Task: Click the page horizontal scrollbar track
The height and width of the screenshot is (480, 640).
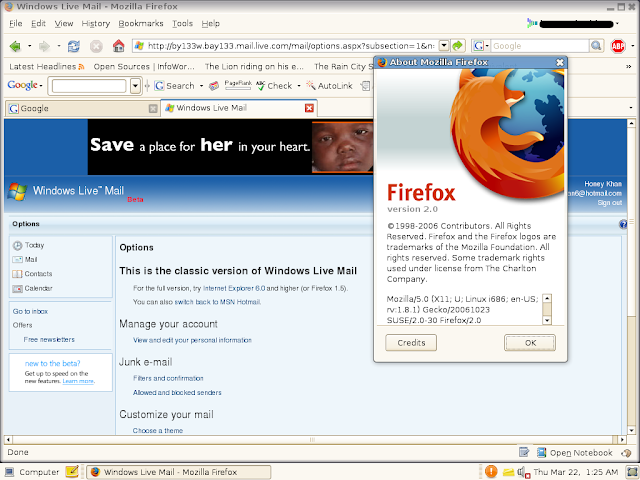Action: pos(312,440)
